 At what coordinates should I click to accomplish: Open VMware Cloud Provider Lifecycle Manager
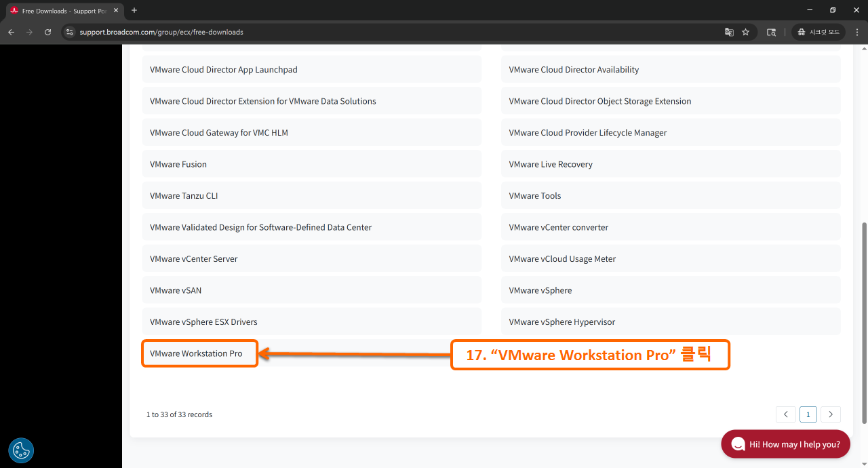pos(671,132)
